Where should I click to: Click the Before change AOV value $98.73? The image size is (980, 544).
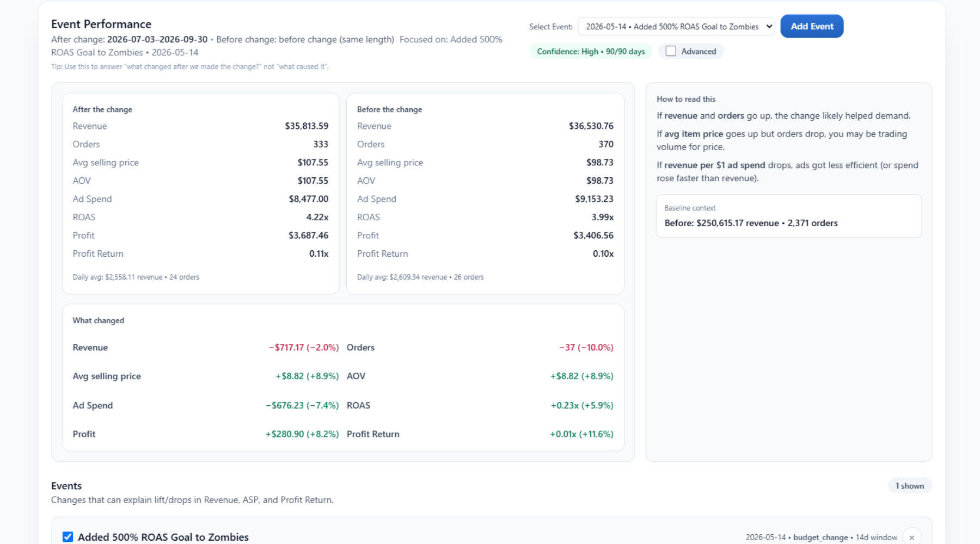click(x=600, y=181)
